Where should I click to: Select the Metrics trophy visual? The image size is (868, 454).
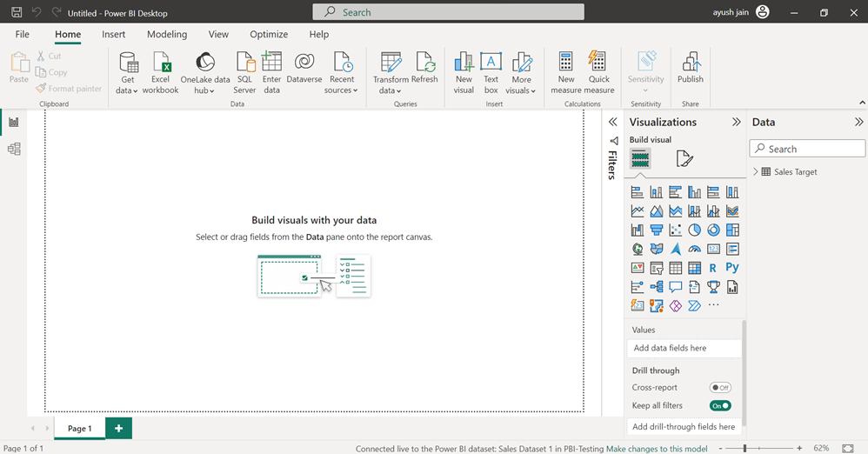[713, 287]
